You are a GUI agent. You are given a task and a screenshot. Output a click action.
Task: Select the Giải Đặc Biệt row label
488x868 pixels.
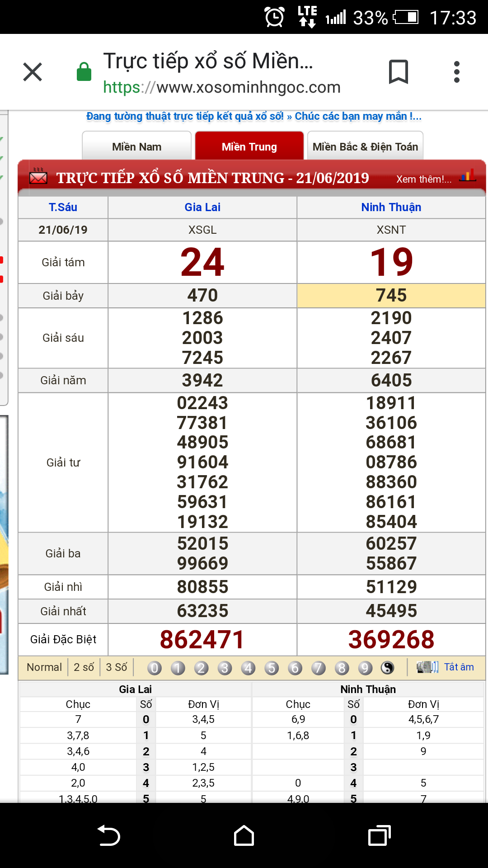click(63, 639)
